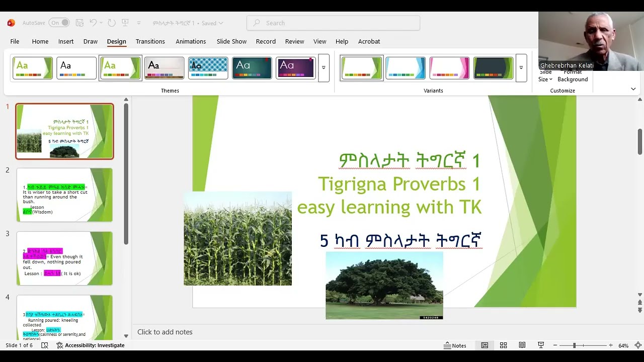Viewport: 644px width, 362px height.
Task: Expand the Variants gallery More arrow
Action: 521,68
